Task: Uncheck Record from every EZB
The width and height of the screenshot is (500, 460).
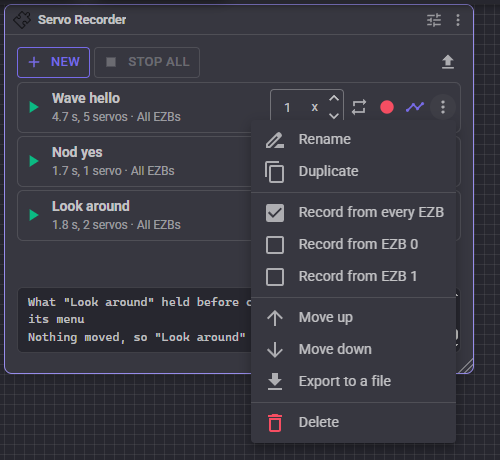Action: pos(353,213)
